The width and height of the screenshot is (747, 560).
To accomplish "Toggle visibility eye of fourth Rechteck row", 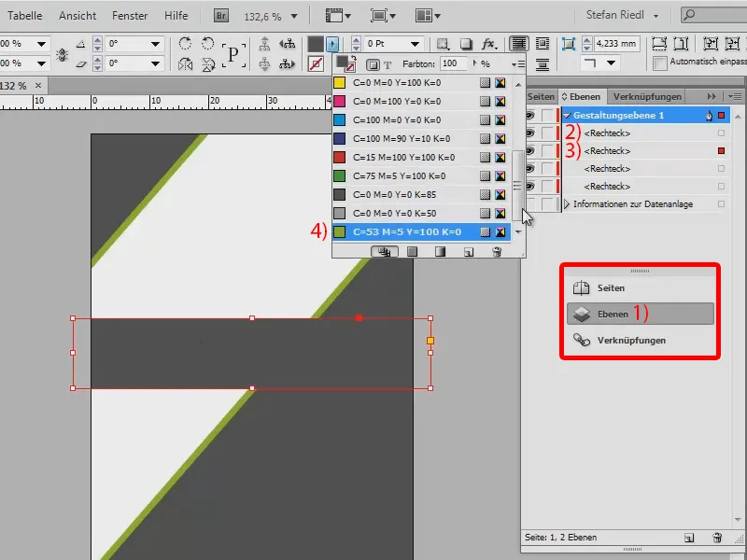I will (529, 186).
